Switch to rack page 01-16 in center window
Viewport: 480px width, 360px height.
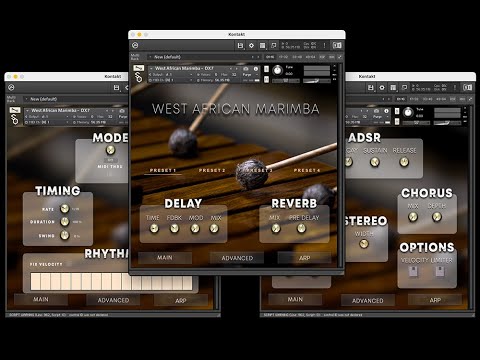point(270,57)
